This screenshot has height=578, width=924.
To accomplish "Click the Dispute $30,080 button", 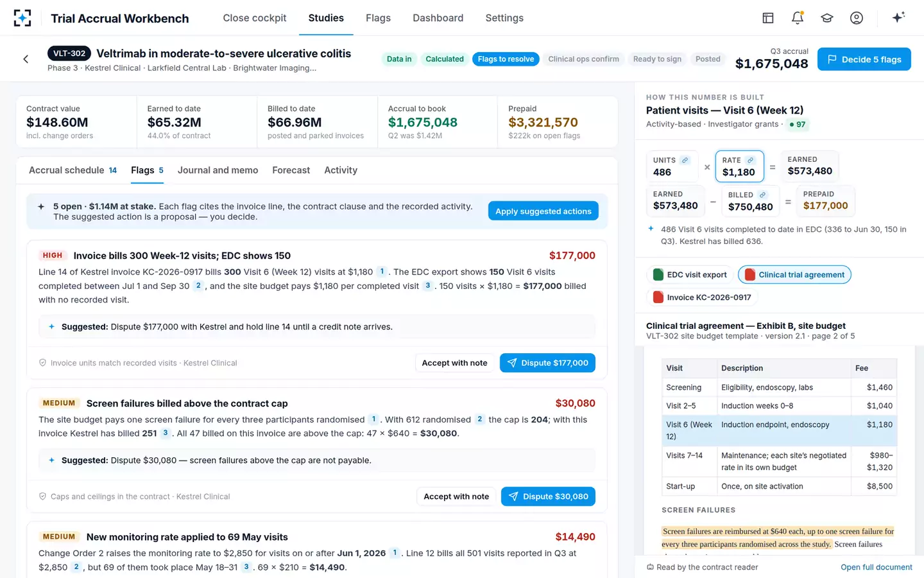I will (548, 496).
